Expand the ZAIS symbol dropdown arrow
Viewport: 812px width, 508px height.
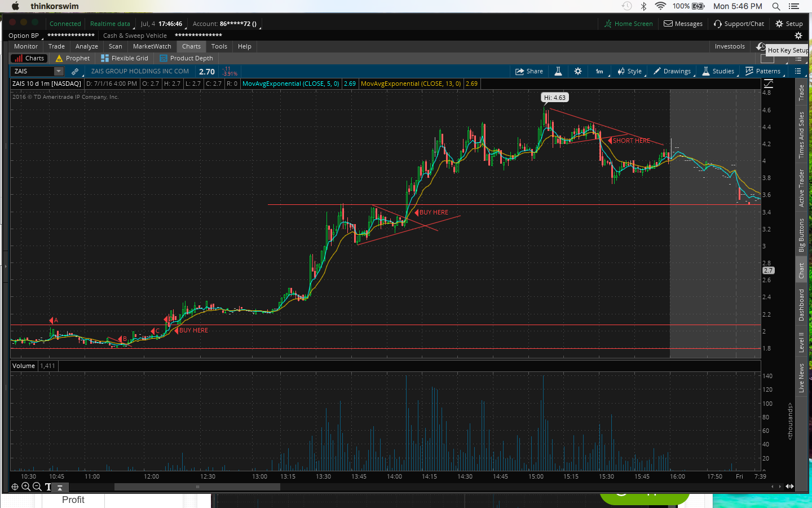pyautogui.click(x=59, y=71)
